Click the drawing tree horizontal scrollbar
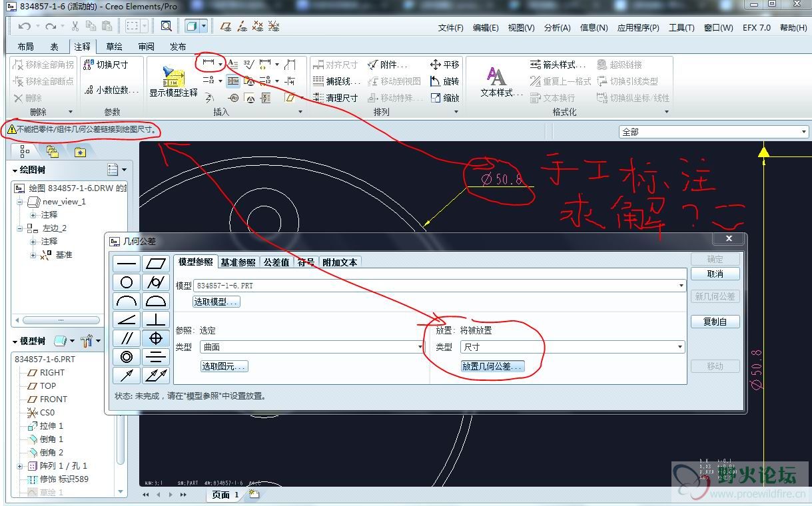Viewport: 812px width, 506px height. pos(60,320)
